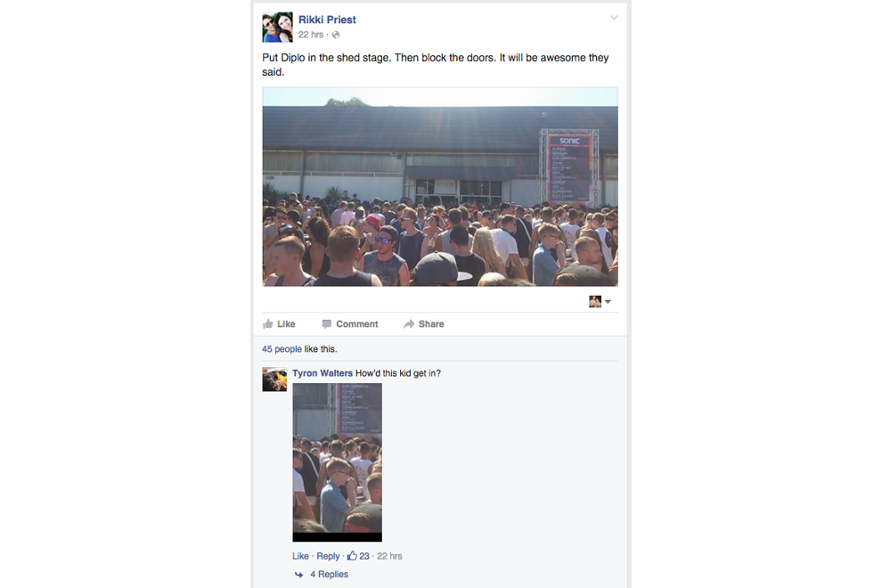The image size is (882, 588).
Task: Open the liking-as profile selector dropdown
Action: point(600,302)
